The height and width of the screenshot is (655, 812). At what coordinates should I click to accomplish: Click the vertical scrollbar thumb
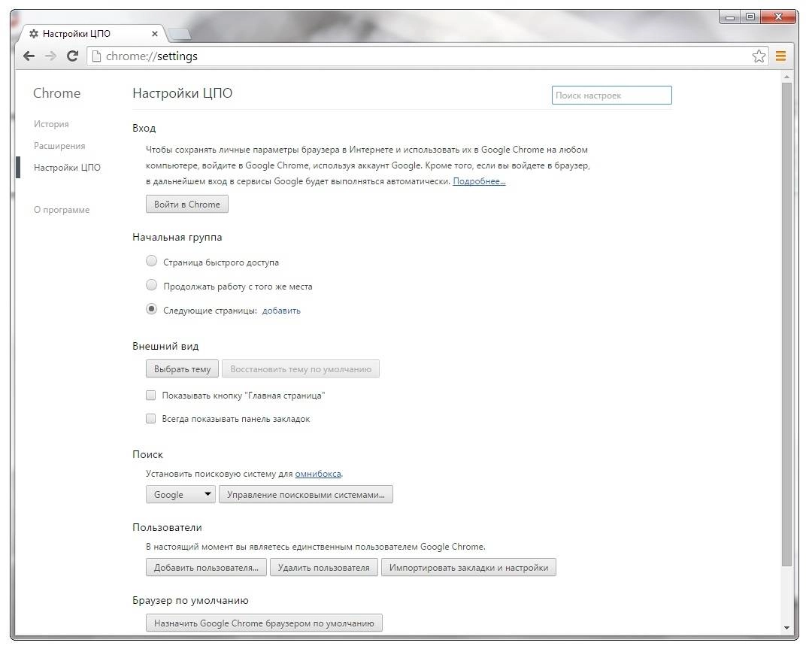[786, 324]
